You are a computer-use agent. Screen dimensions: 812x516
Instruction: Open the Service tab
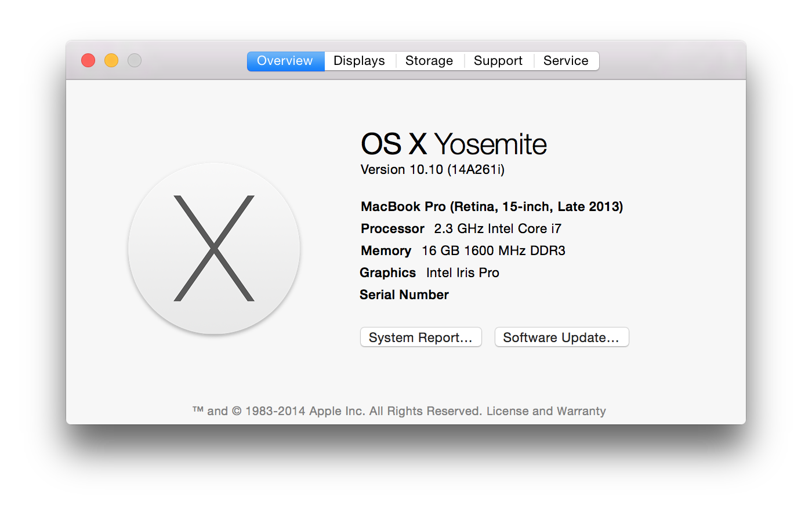(x=566, y=61)
